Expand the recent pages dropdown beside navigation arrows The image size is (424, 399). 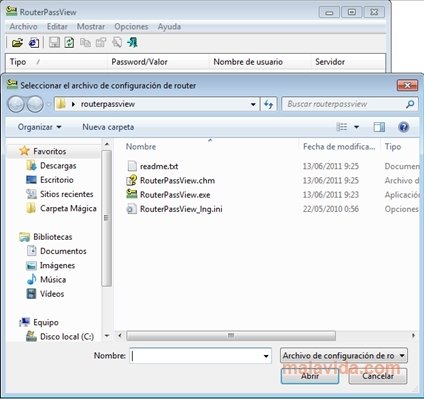[48, 104]
